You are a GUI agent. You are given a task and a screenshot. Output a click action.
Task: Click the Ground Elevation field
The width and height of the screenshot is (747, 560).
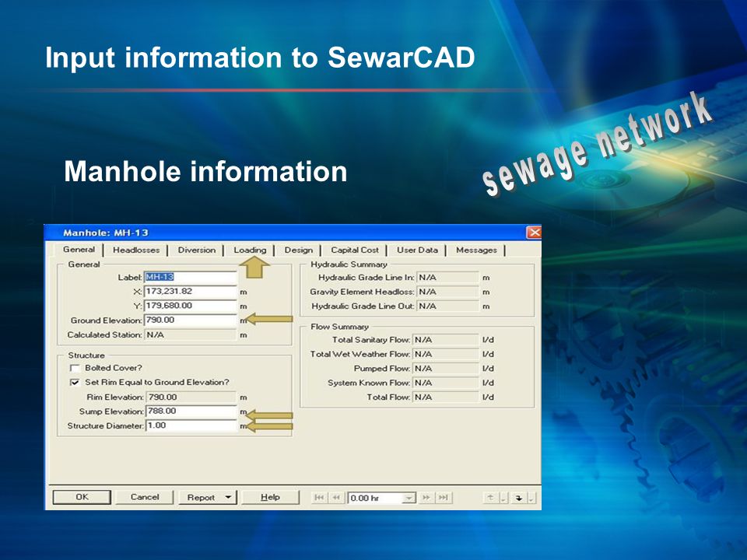(190, 320)
